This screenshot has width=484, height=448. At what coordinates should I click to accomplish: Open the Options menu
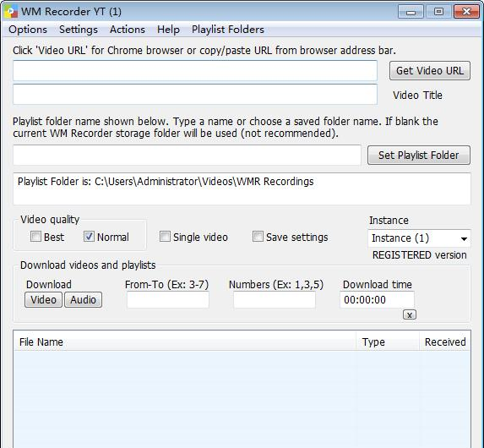point(28,30)
